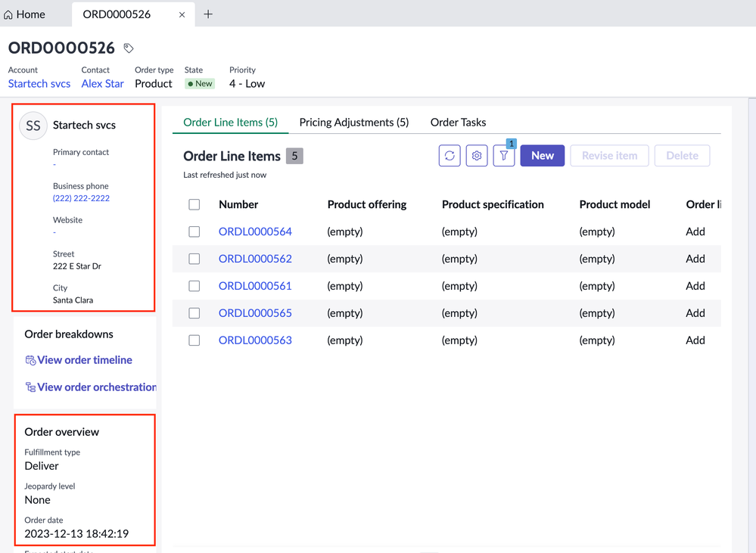756x553 pixels.
Task: Refresh the Order Line Items list
Action: [449, 155]
